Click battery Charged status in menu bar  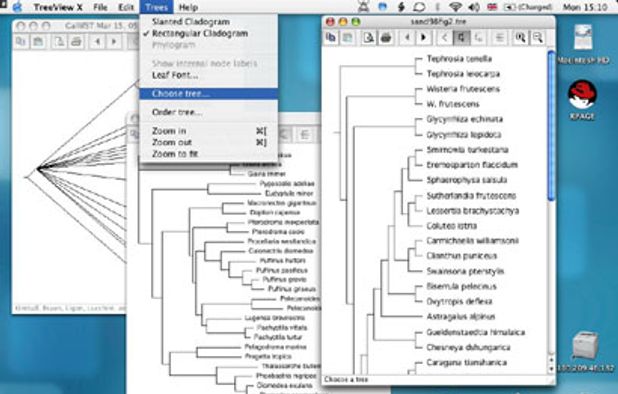tap(528, 7)
